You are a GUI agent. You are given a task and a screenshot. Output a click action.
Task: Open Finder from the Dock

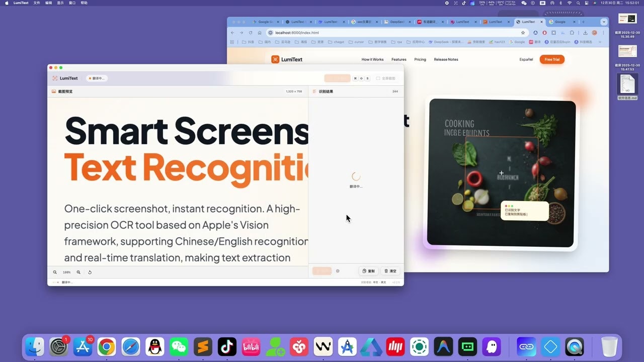tap(35, 346)
